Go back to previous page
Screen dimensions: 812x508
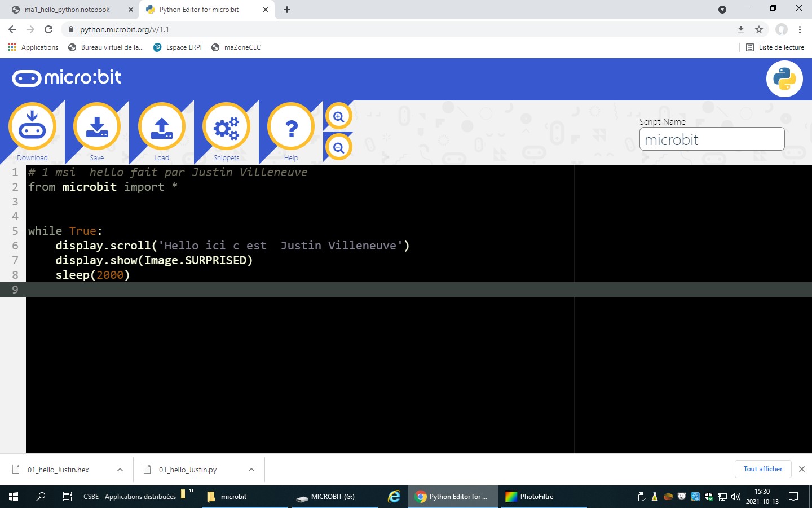(12, 29)
